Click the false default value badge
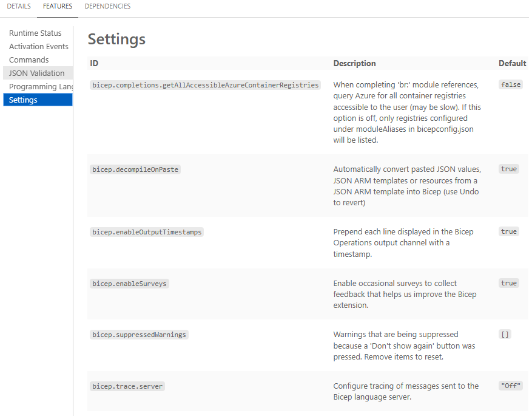This screenshot has width=532, height=416. 510,84
